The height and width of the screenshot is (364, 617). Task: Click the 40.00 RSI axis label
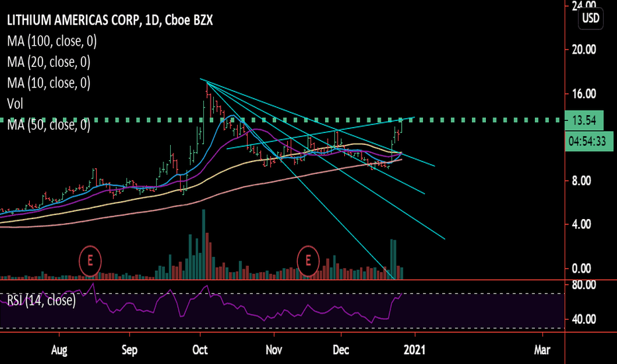point(584,319)
